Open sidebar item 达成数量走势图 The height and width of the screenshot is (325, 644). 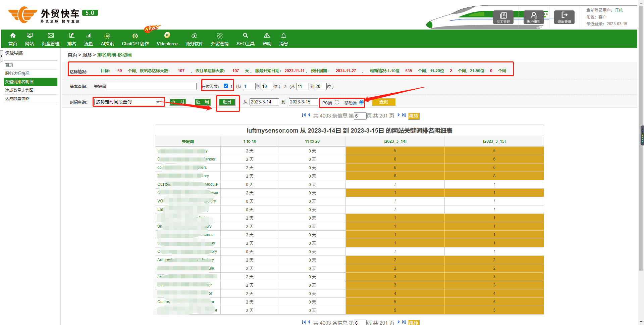[x=19, y=90]
